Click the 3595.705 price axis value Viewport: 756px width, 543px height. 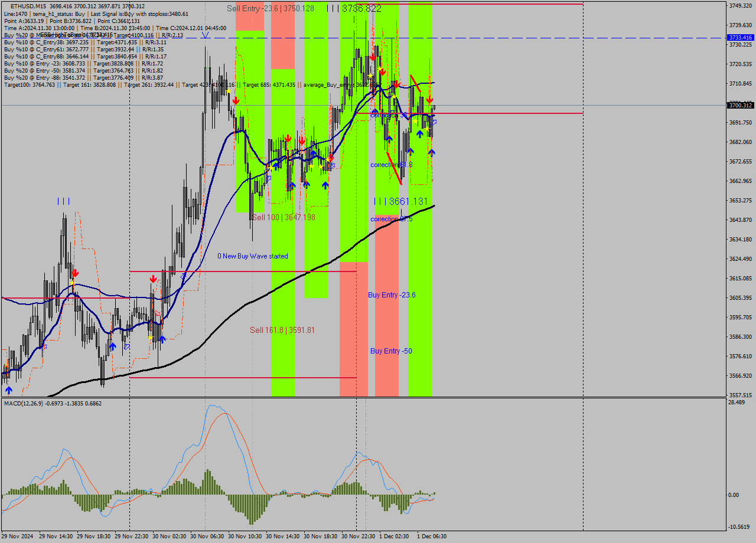pyautogui.click(x=741, y=317)
